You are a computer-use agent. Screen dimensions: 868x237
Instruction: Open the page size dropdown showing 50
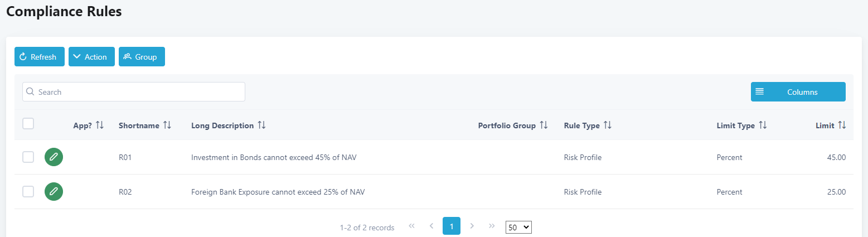(518, 227)
